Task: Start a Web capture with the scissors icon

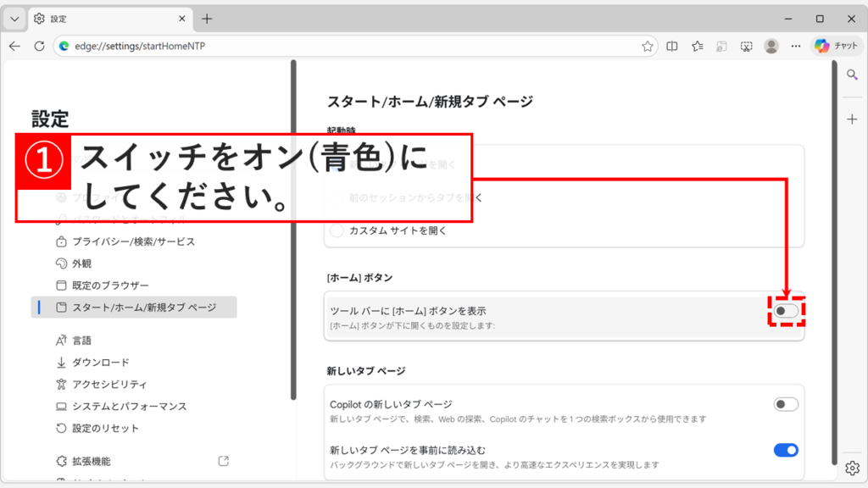Action: click(x=745, y=46)
